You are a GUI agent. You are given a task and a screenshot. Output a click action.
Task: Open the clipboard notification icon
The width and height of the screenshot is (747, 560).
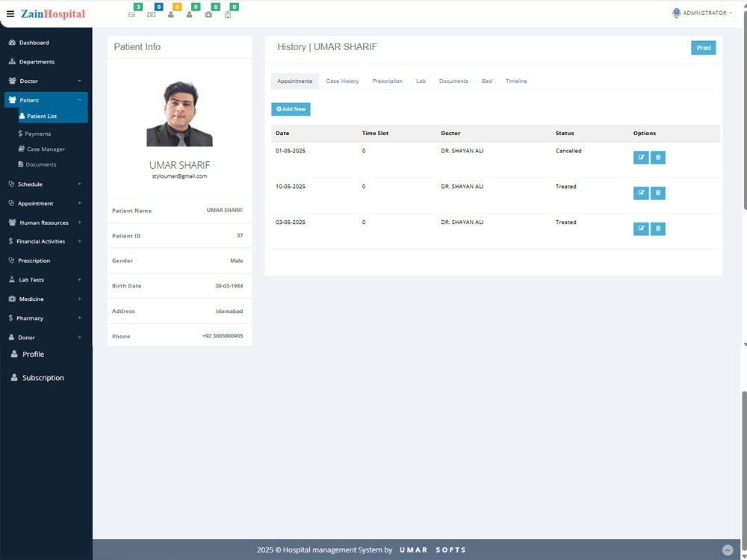[x=228, y=14]
